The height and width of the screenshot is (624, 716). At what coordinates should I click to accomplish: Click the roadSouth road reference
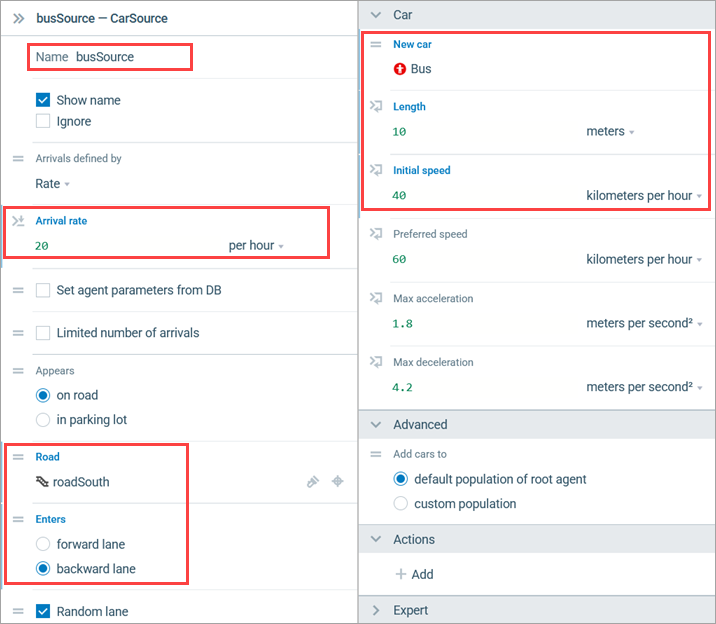pyautogui.click(x=80, y=482)
